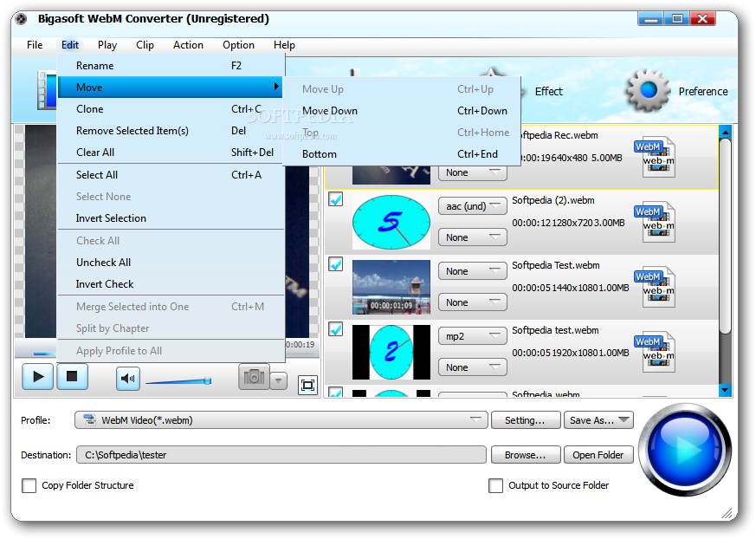Stop playback with the Stop button
756x539 pixels.
[73, 376]
